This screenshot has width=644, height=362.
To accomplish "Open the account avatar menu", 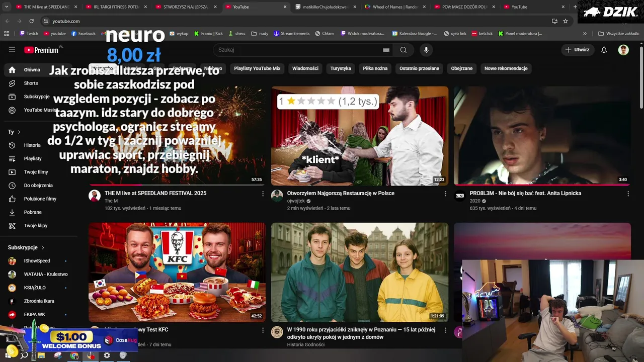I will [x=623, y=50].
